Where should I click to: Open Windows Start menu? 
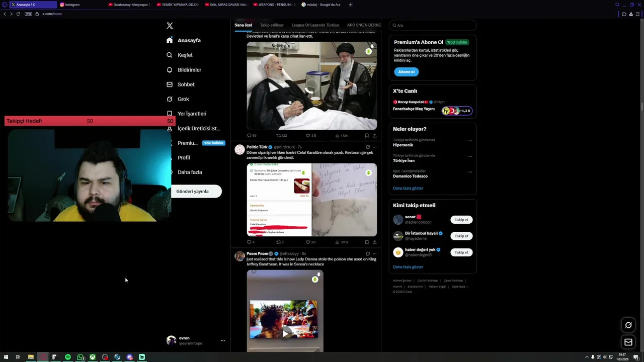(6, 357)
